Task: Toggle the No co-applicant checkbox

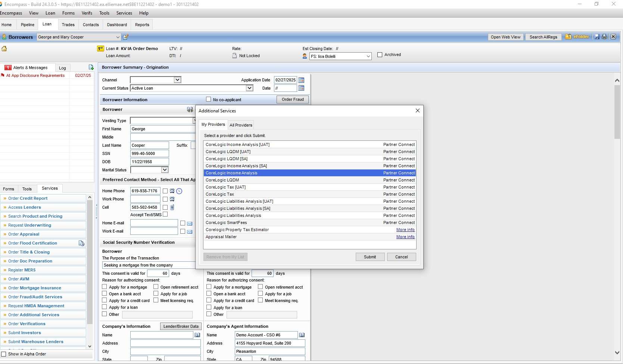Action: point(209,99)
